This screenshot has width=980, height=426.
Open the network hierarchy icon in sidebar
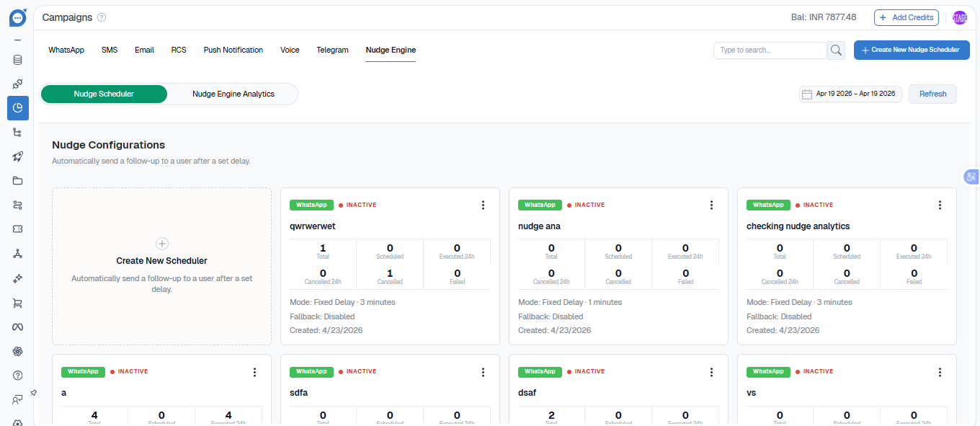[18, 254]
